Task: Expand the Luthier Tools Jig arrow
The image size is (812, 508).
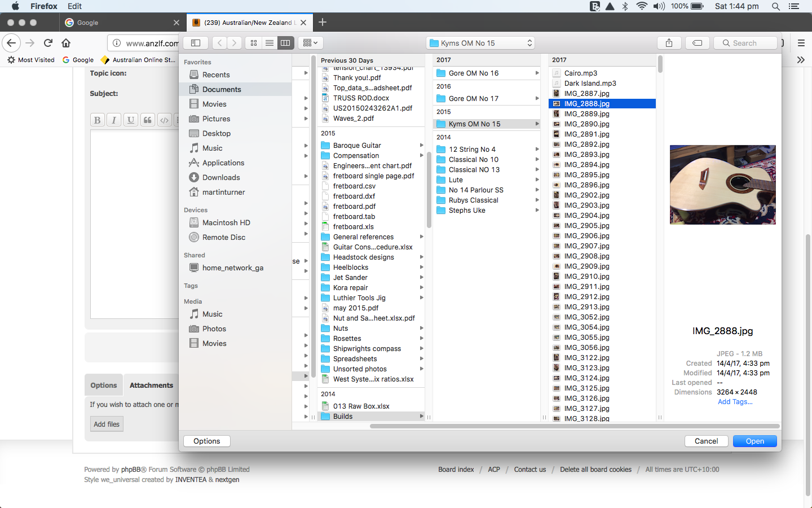Action: pyautogui.click(x=421, y=297)
